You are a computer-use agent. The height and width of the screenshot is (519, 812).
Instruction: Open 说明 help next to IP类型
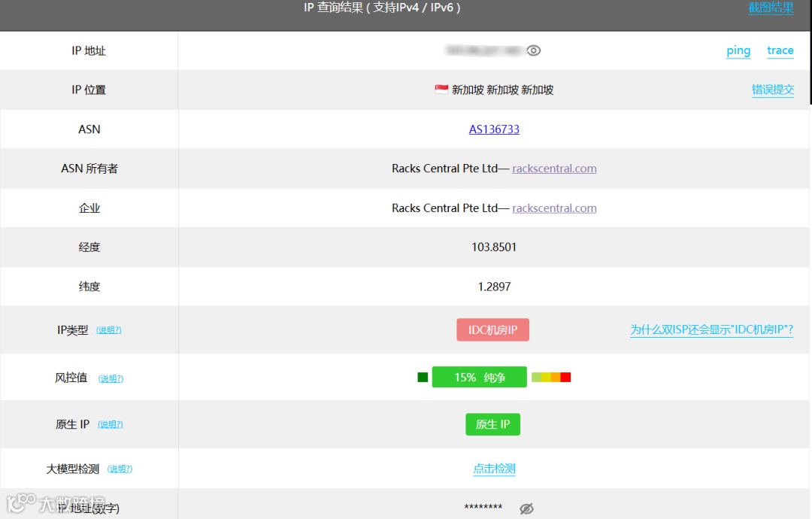coord(109,330)
